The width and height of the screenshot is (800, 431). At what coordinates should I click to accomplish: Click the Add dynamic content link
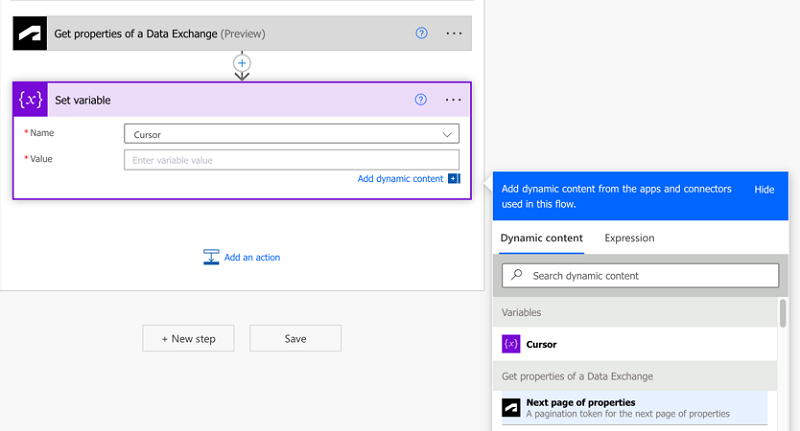400,179
